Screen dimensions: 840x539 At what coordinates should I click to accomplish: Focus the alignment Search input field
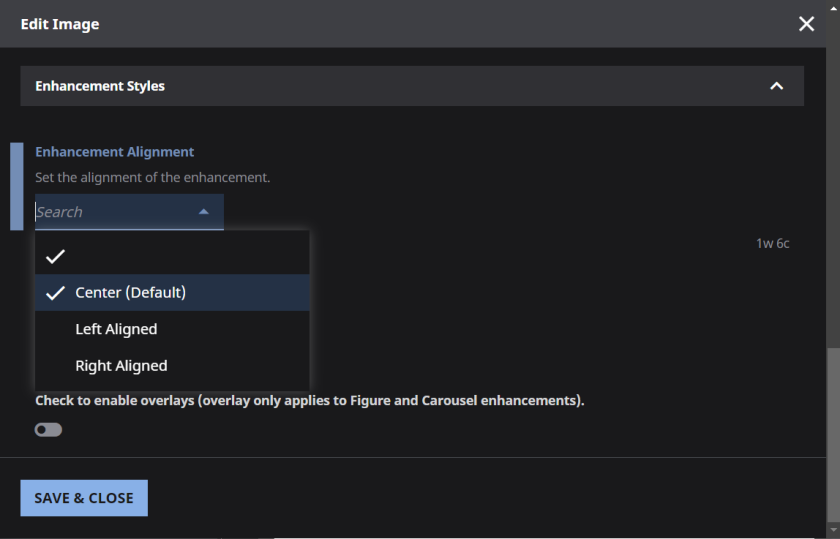(110, 212)
